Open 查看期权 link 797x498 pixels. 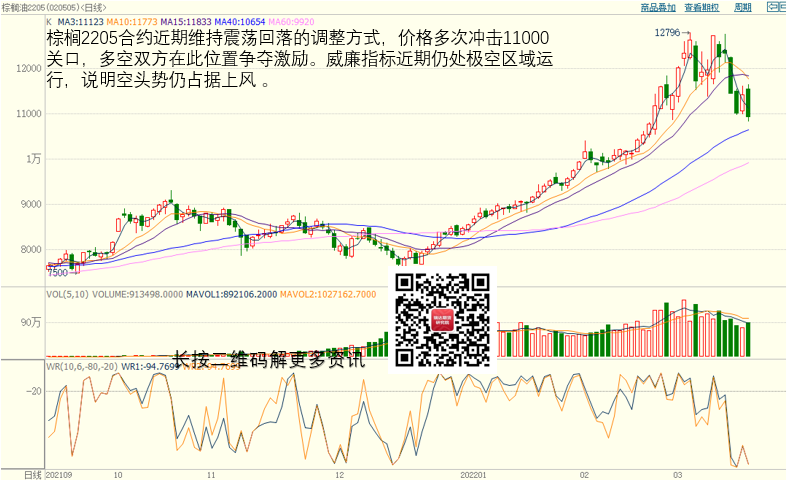[x=702, y=7]
